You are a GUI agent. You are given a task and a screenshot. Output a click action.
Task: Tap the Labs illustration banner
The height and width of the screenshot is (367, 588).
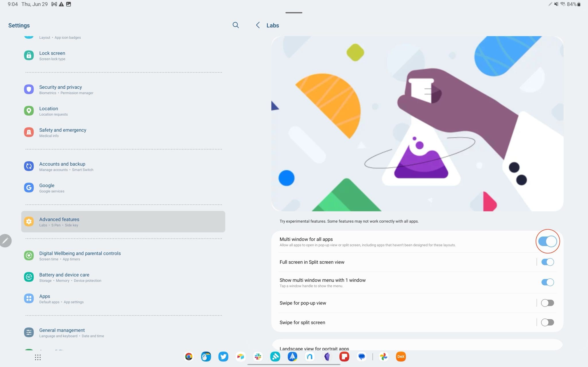[417, 124]
